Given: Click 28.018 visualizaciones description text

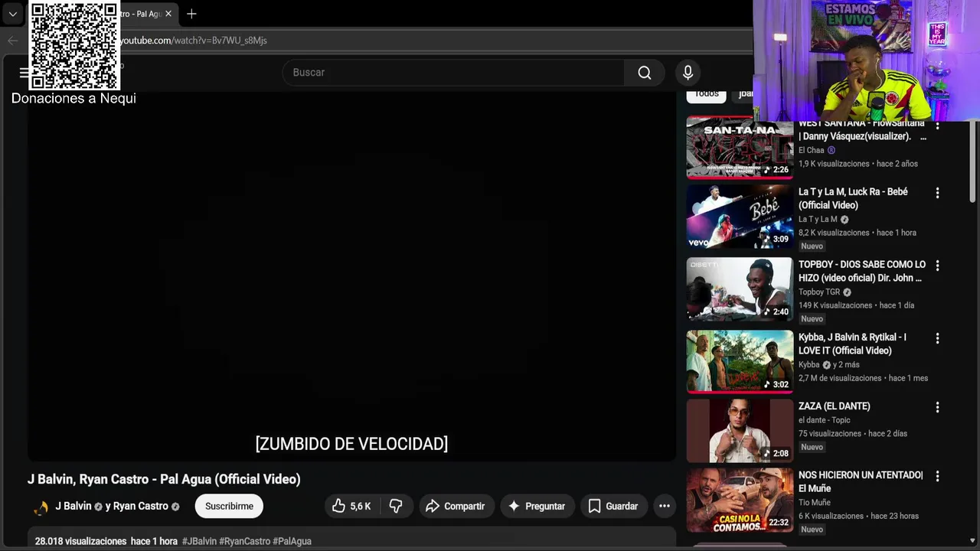Looking at the screenshot, I should pos(80,541).
